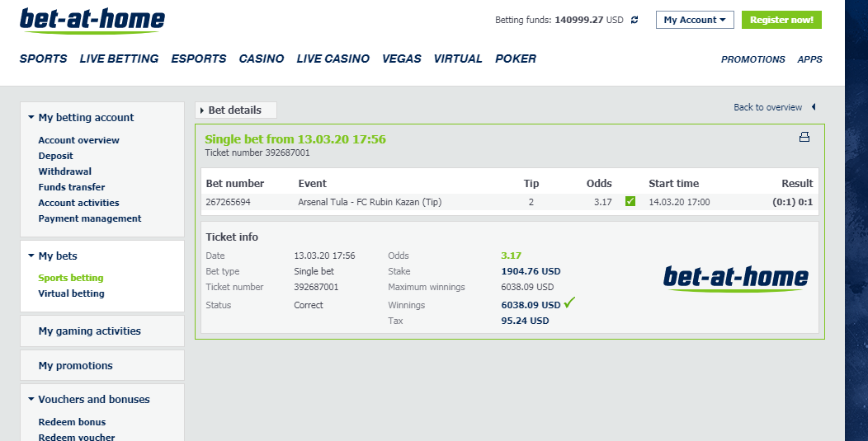Open the My Account dropdown
The width and height of the screenshot is (868, 441).
coord(695,20)
